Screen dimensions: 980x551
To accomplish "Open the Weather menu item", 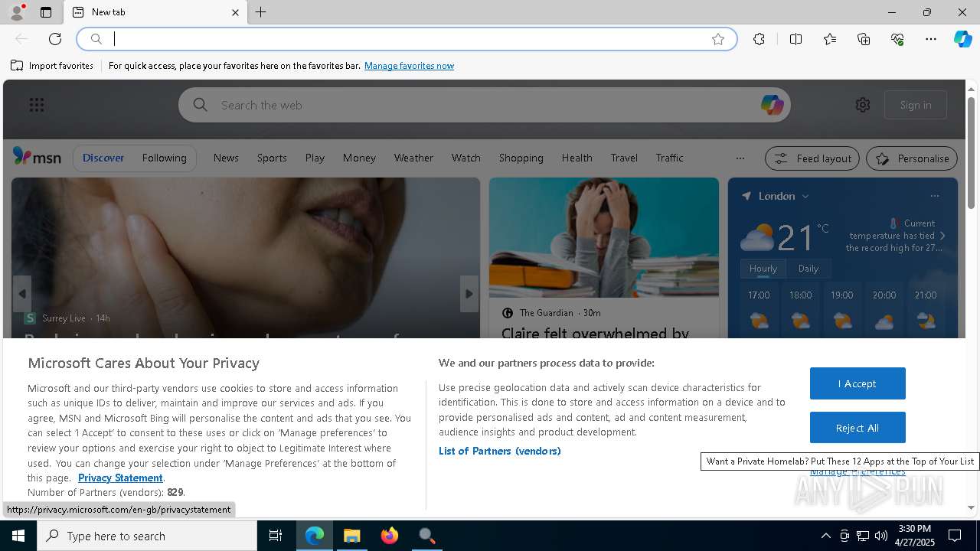I will 413,158.
